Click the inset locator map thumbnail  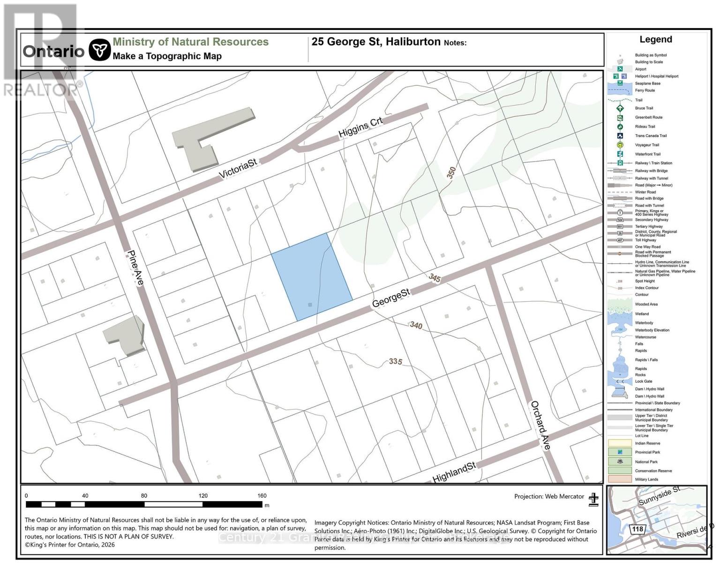point(656,520)
